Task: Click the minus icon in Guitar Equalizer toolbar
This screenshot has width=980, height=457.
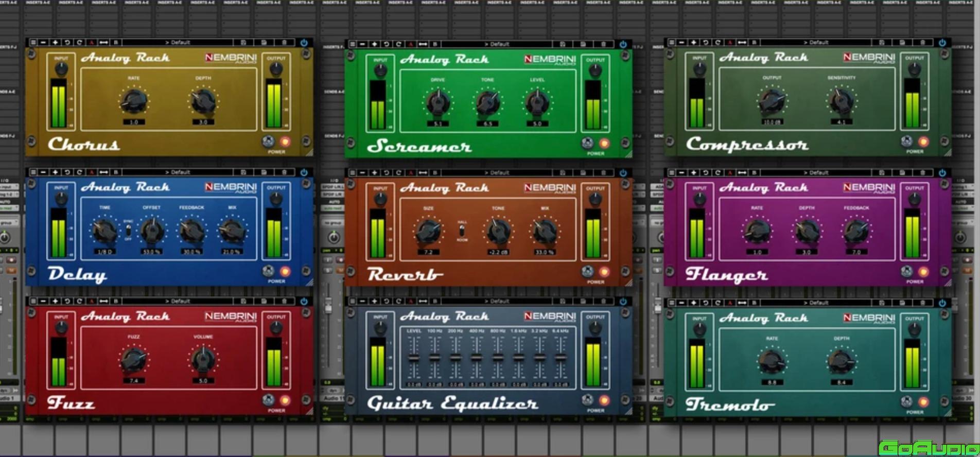Action: tap(362, 301)
